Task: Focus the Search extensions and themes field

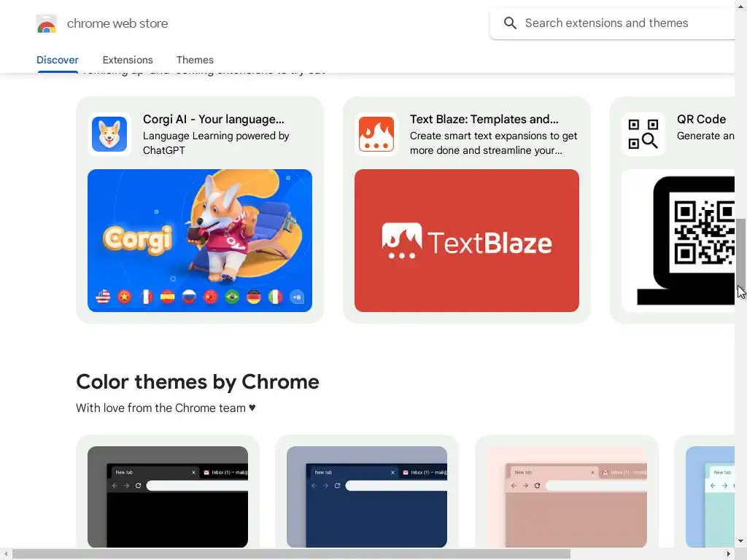Action: click(614, 23)
